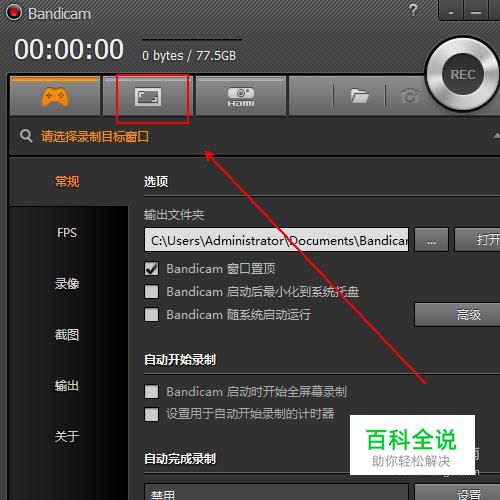
Task: Click the 打开 open folder button
Action: coord(477,240)
